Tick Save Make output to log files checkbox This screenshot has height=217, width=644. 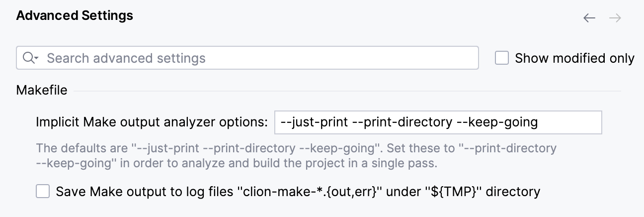[x=43, y=191]
